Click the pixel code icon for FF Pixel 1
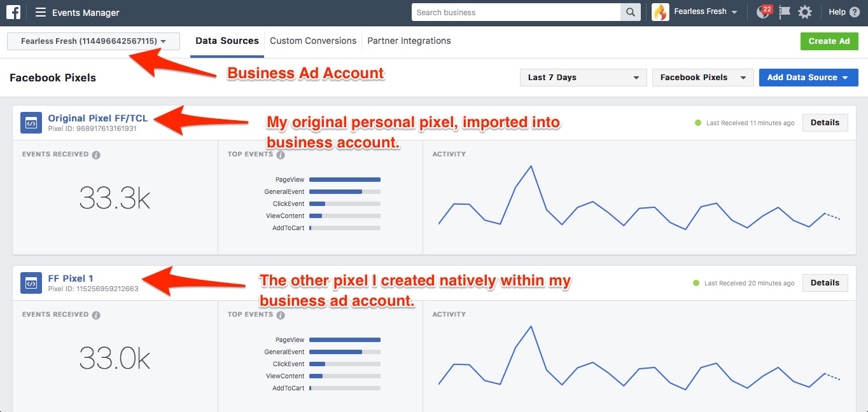 (x=31, y=283)
